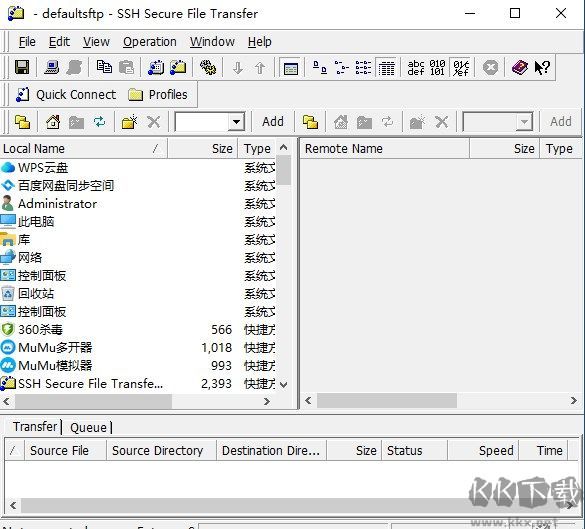Screen dimensions: 585x529
Task: Click the Save floppy disk icon
Action: [x=22, y=68]
